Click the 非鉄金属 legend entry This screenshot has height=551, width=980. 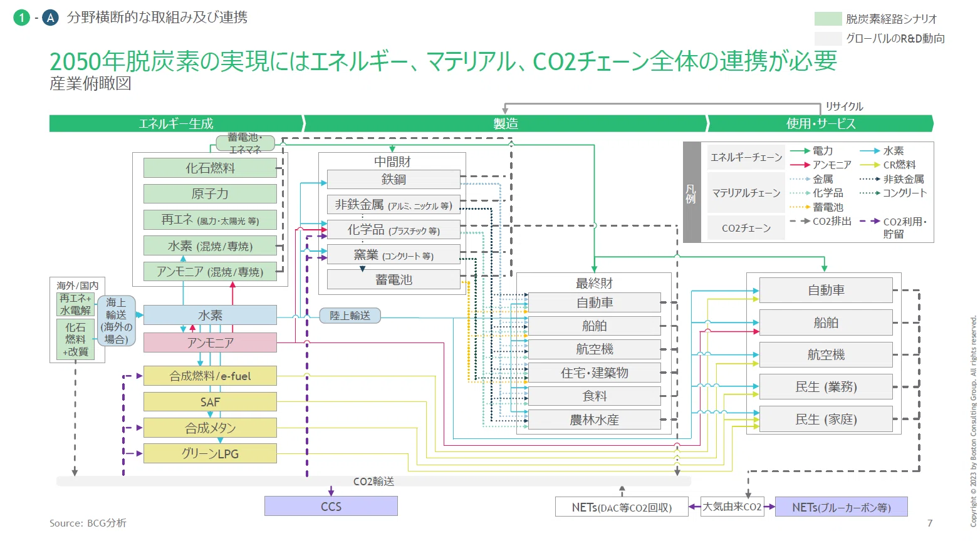[892, 178]
